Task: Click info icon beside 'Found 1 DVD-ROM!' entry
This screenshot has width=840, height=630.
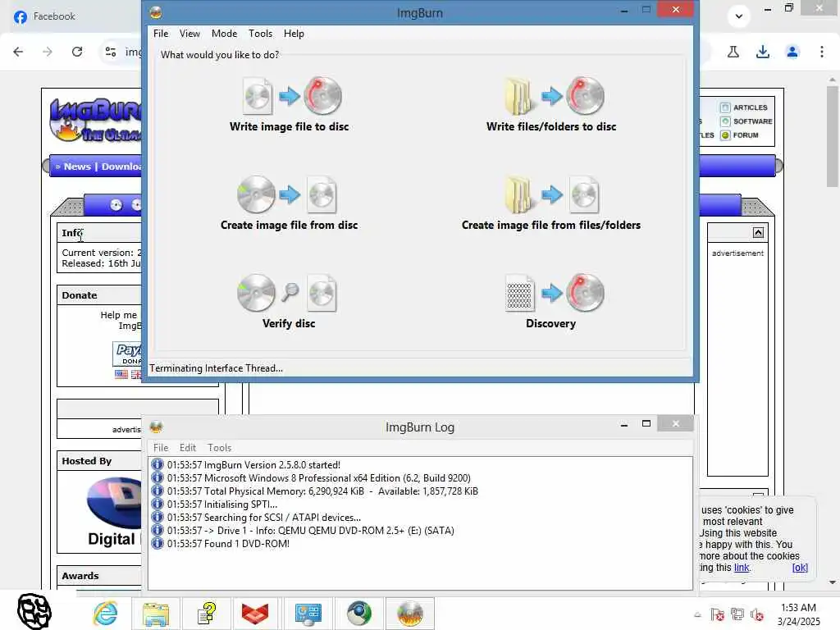Action: click(157, 544)
